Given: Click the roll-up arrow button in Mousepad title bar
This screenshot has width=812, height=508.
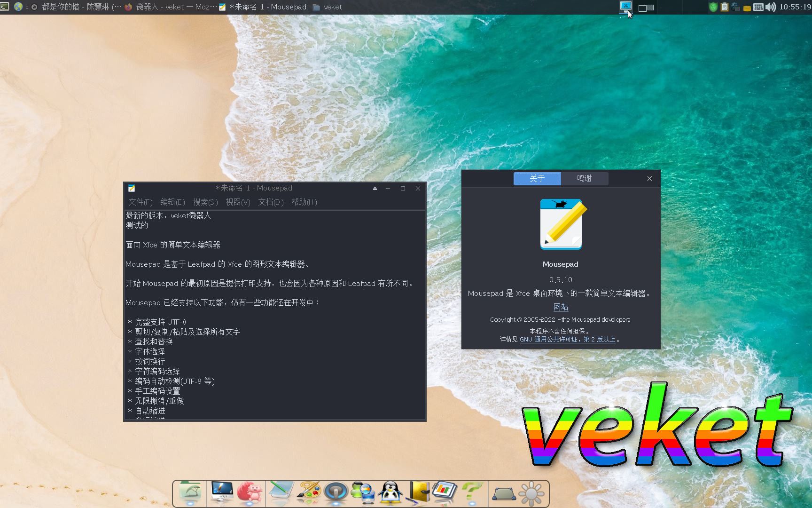Looking at the screenshot, I should tap(375, 188).
